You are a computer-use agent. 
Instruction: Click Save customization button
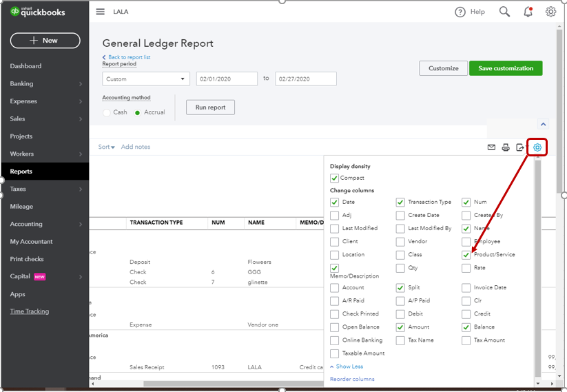506,68
